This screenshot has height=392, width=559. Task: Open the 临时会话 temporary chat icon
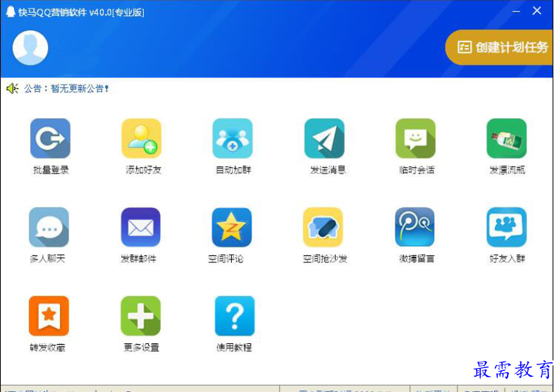click(x=416, y=138)
